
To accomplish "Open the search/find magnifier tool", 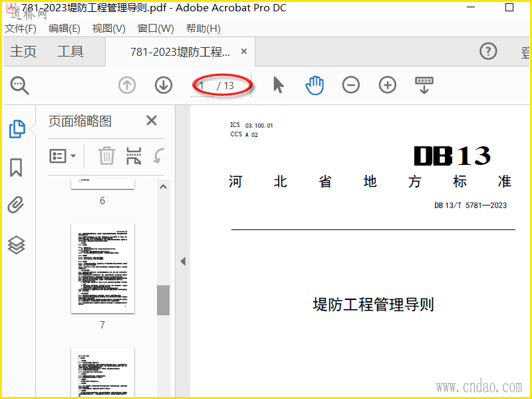I will (x=20, y=85).
